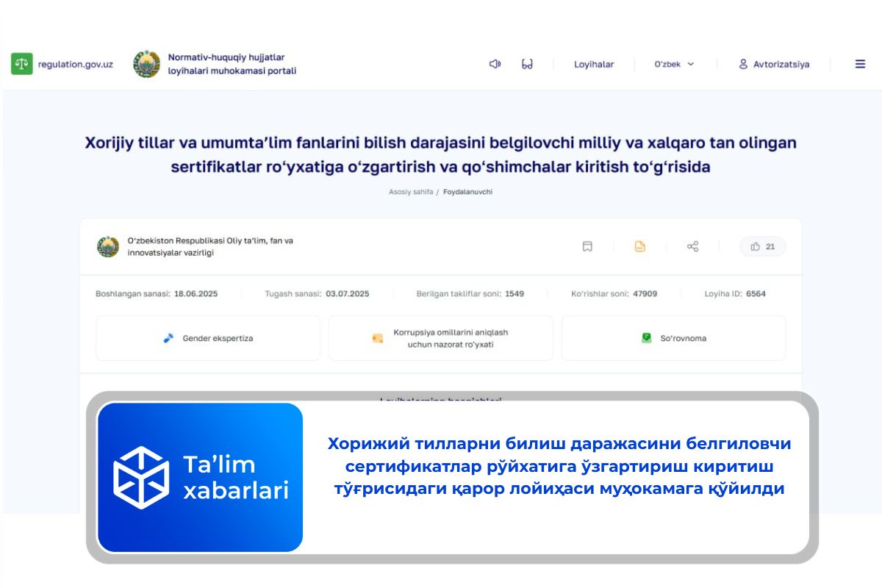Click Ko'rishlar soni 47909 value
Viewport: 882px width, 588px height.
(645, 294)
